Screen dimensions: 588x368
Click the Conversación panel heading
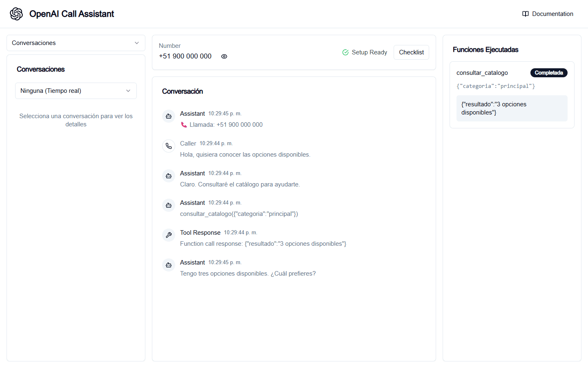click(x=183, y=91)
